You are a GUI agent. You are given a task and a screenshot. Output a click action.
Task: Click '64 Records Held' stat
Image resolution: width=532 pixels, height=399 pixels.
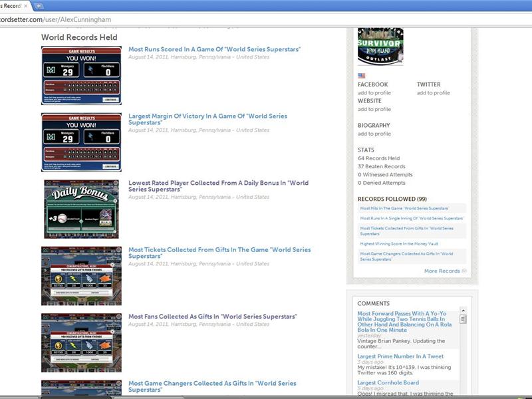coord(378,158)
